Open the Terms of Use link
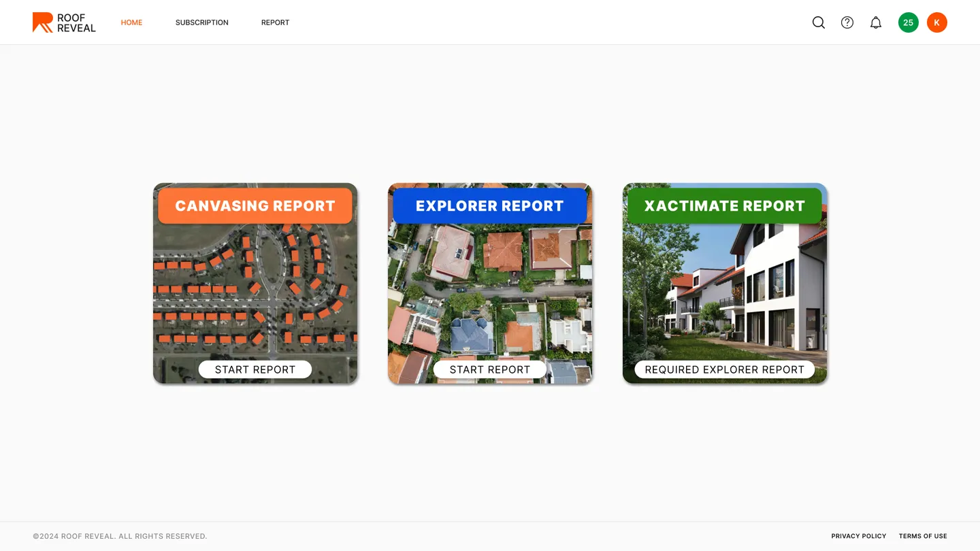The height and width of the screenshot is (551, 980). [923, 536]
